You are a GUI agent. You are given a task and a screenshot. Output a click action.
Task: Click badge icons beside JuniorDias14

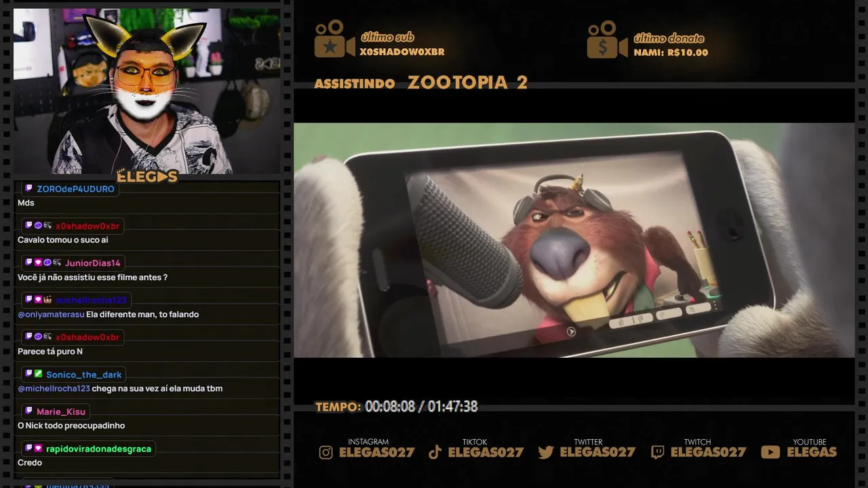point(43,263)
